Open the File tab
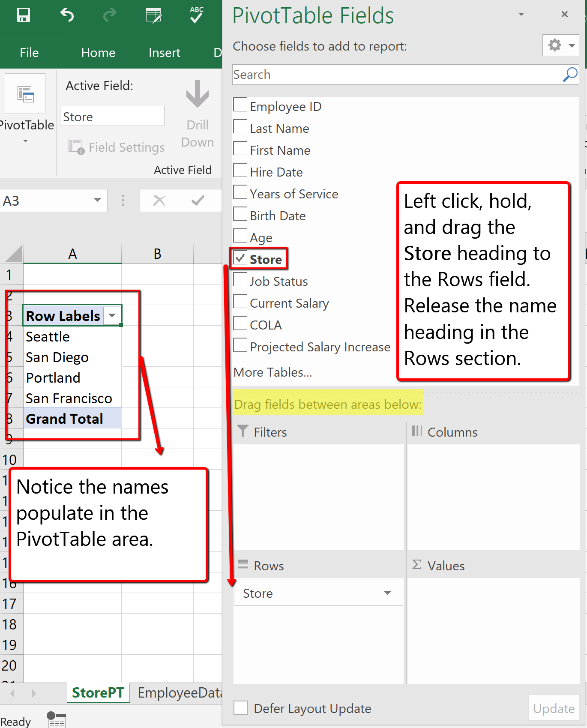 (29, 53)
